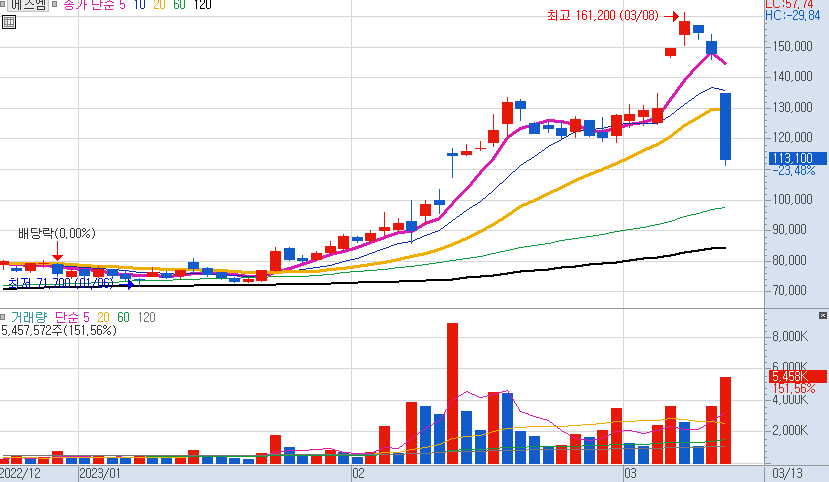Click the 100,000 price axis label
The height and width of the screenshot is (482, 829).
coord(793,199)
